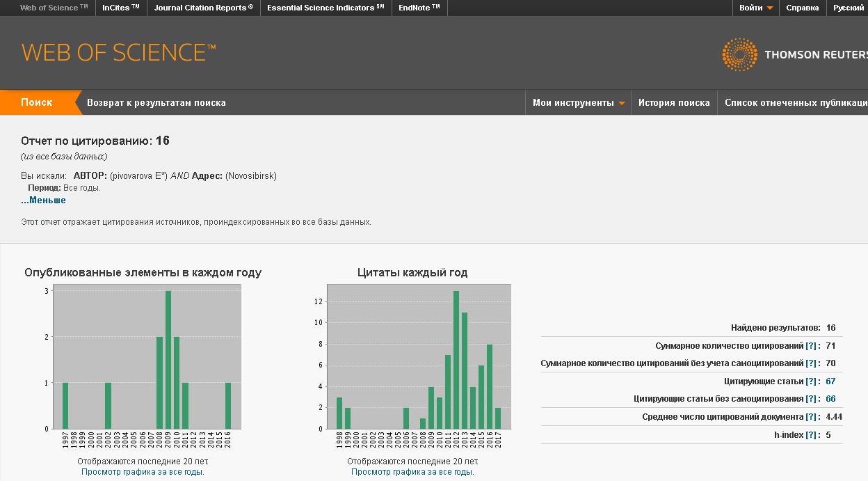This screenshot has width=868, height=481.
Task: Return via Возврат к результатам поиска
Action: (x=156, y=102)
